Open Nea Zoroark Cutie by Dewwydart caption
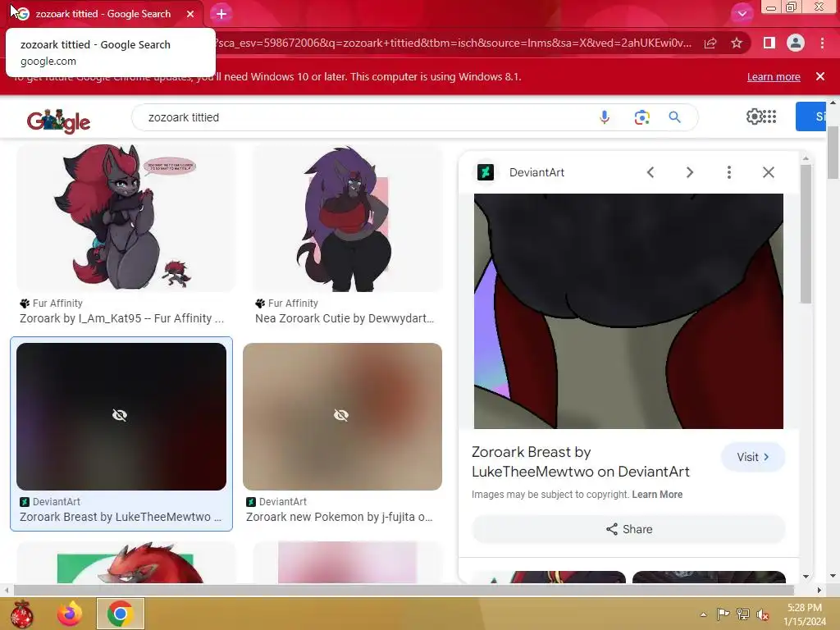 [x=345, y=318]
